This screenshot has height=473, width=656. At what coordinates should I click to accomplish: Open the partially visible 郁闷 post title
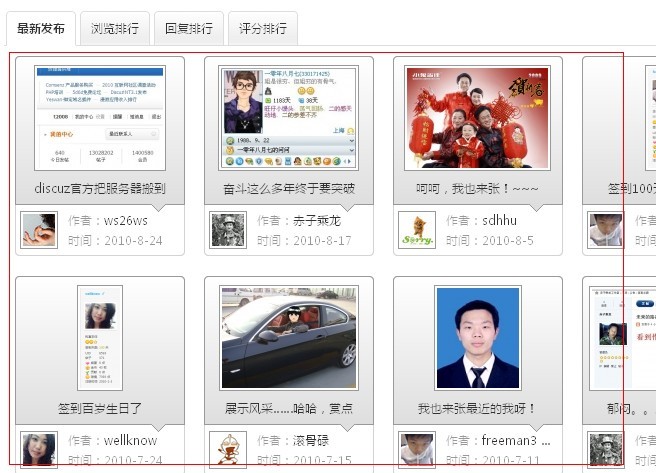pyautogui.click(x=631, y=408)
